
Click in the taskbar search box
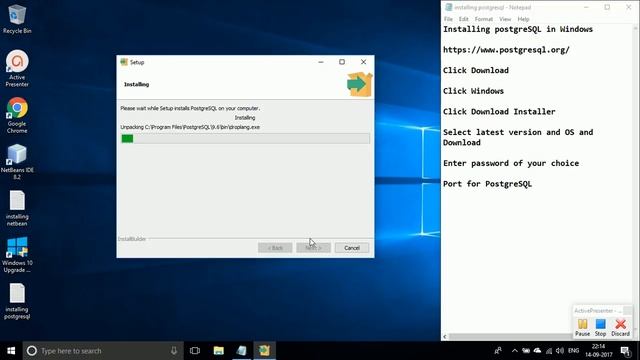point(102,351)
